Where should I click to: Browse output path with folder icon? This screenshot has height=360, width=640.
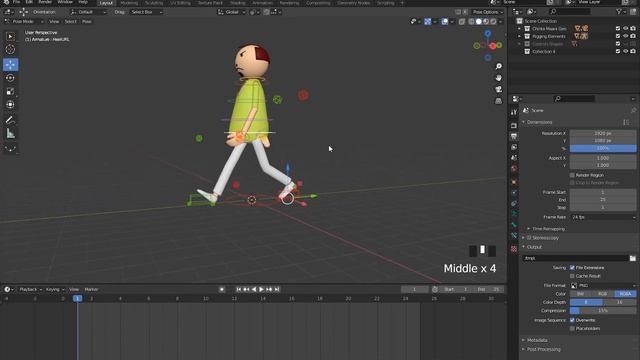tap(633, 258)
